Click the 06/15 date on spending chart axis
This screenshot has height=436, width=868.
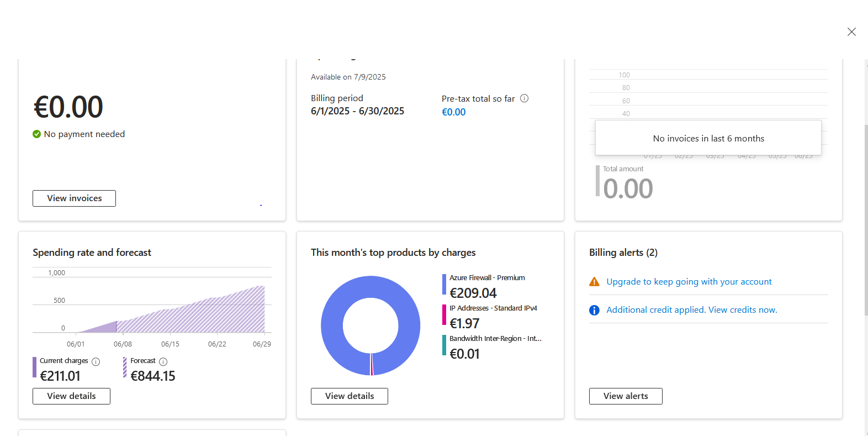click(x=170, y=344)
